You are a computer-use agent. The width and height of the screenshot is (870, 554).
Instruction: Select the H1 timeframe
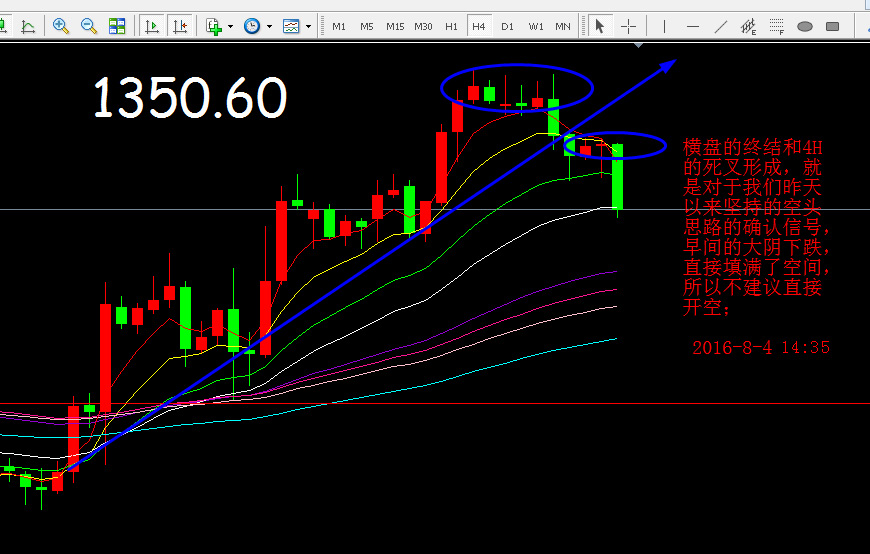(x=451, y=26)
